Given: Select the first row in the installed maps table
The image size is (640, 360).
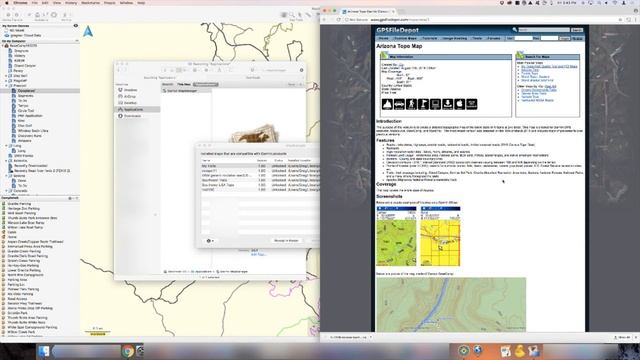Looking at the screenshot, I should [260, 166].
